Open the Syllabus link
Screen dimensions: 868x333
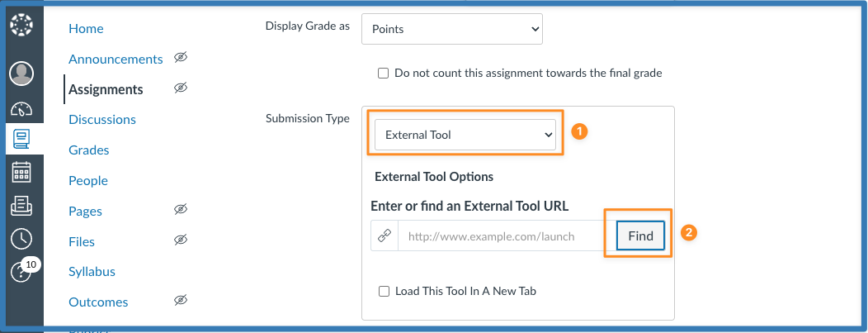(92, 272)
